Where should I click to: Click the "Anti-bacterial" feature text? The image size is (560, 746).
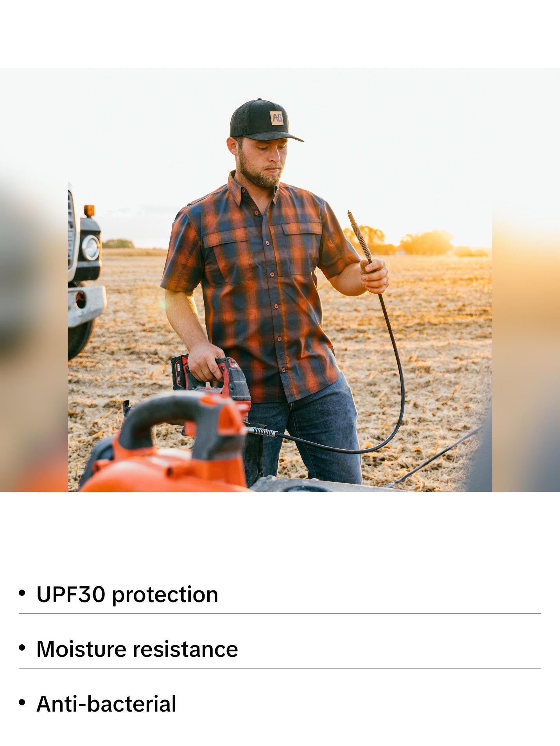point(106,704)
